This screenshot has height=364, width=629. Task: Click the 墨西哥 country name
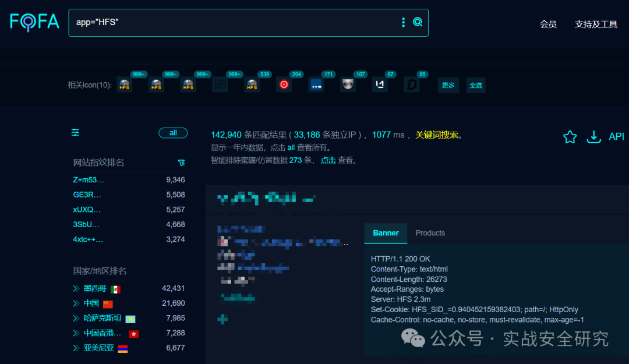[x=95, y=288]
